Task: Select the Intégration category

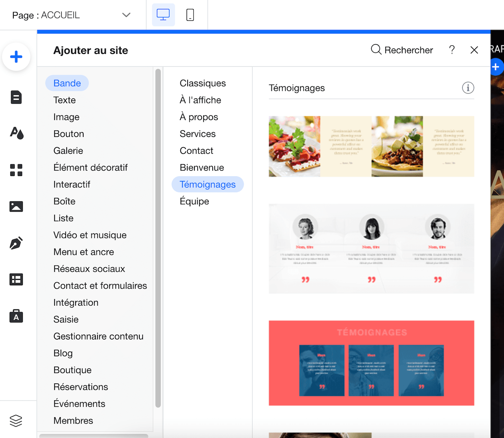Action: pos(76,303)
